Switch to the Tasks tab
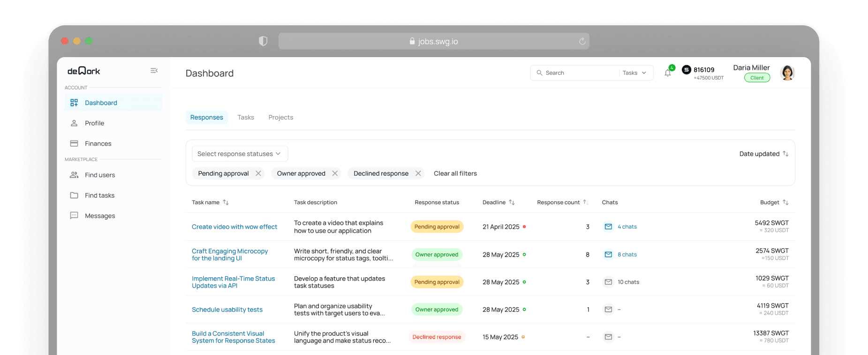The width and height of the screenshot is (868, 355). coord(246,117)
